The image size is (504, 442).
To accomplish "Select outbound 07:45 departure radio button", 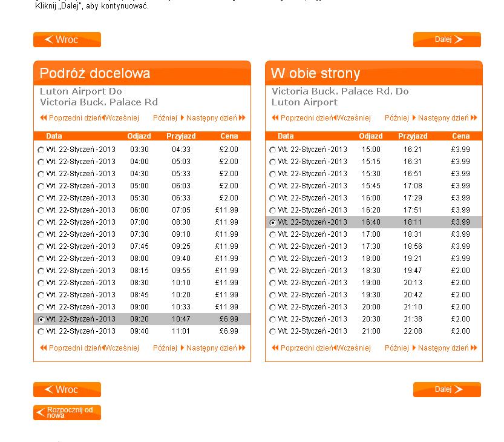I will pos(41,247).
